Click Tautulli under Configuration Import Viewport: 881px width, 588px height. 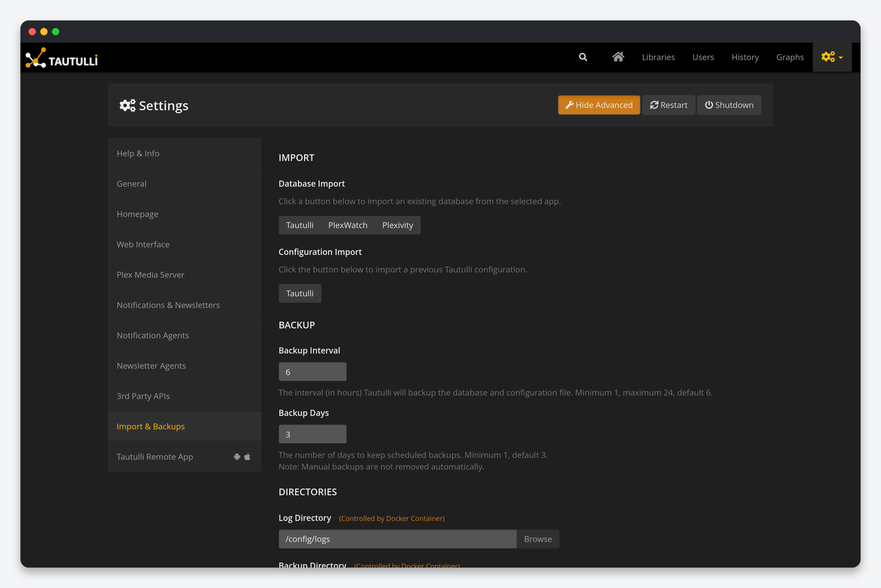(300, 293)
